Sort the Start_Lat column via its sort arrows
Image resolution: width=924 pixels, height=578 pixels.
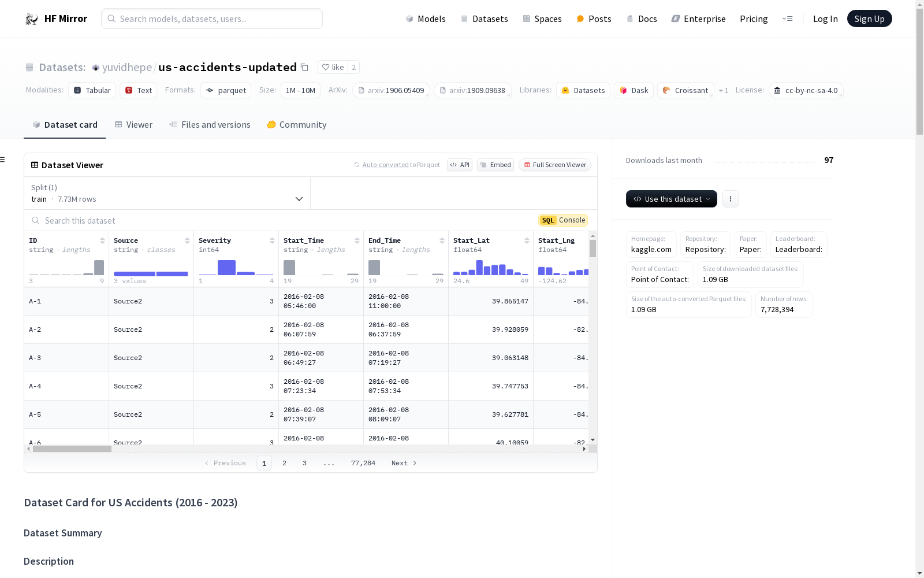[527, 240]
